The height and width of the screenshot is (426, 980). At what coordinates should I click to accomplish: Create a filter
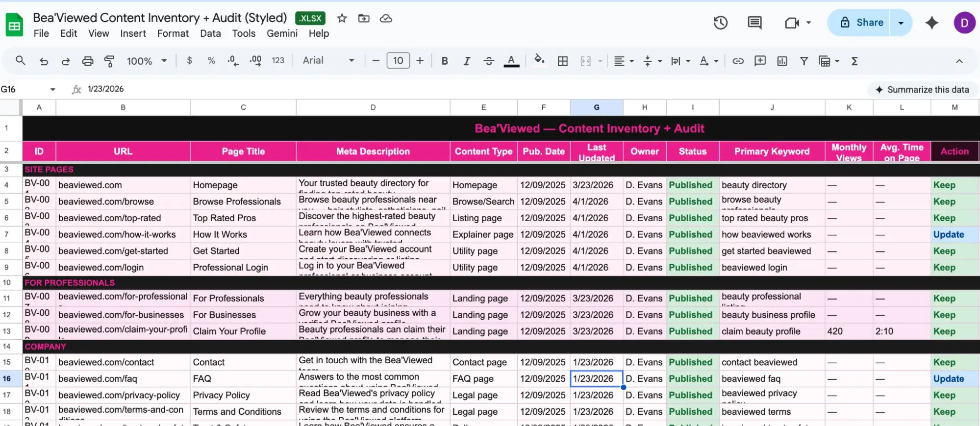[x=804, y=61]
